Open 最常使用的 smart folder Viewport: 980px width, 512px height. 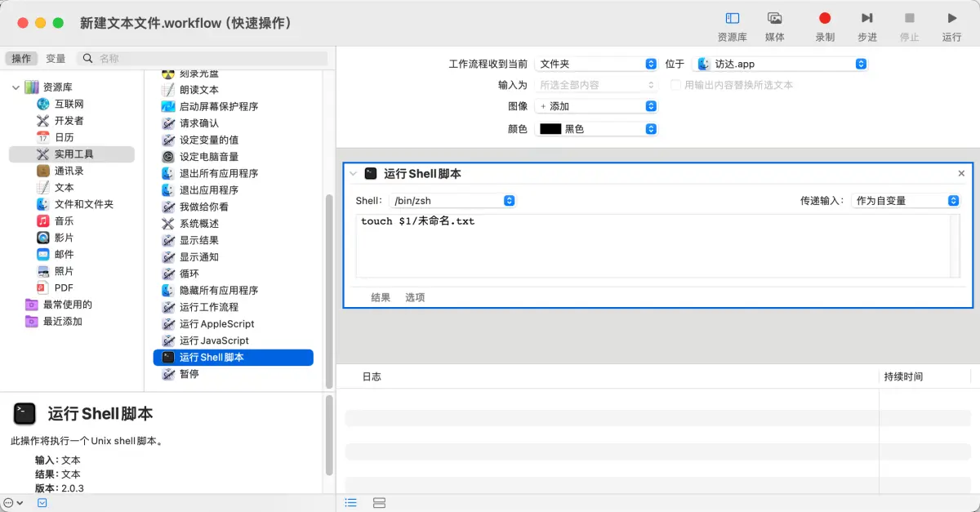pyautogui.click(x=67, y=305)
